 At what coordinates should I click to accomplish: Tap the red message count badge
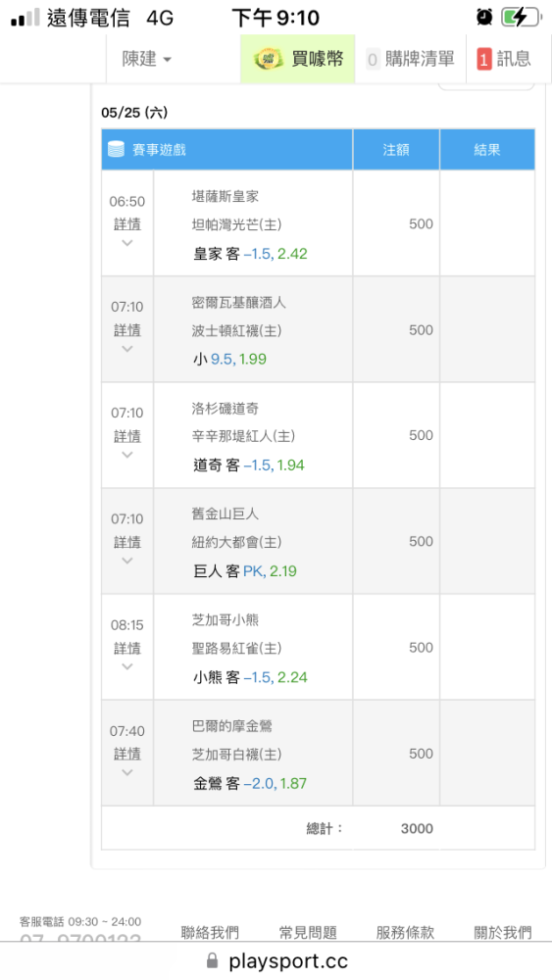point(484,60)
